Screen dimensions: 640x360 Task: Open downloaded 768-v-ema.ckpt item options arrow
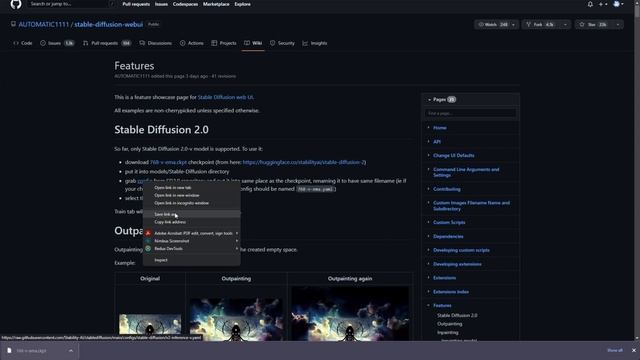(71, 351)
